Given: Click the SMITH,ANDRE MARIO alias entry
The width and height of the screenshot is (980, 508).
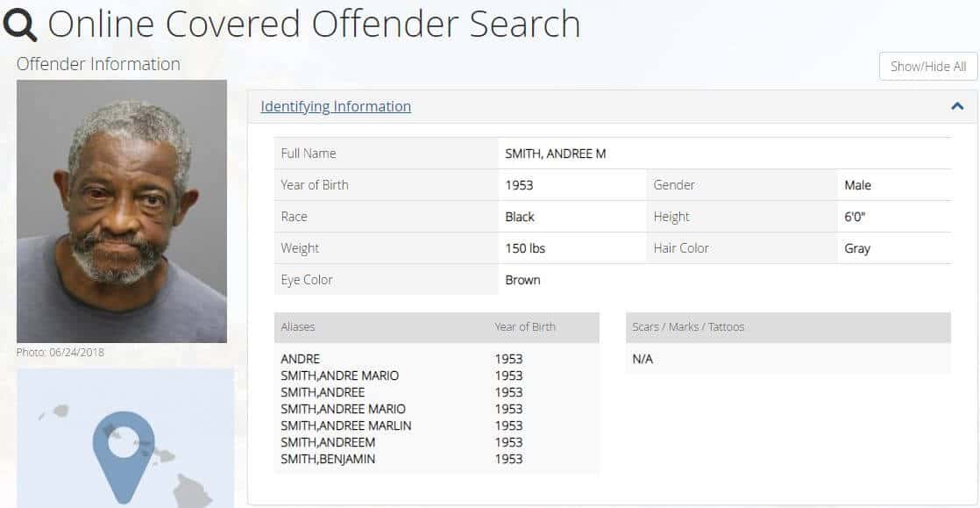Looking at the screenshot, I should 339,376.
